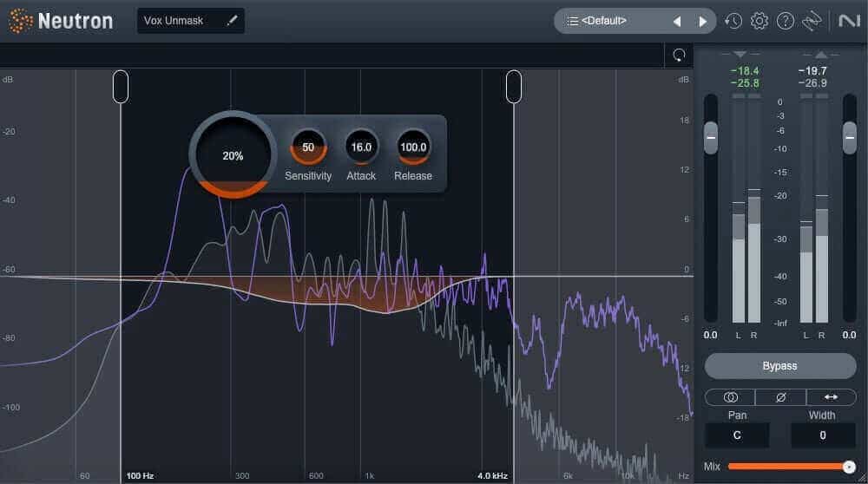The image size is (868, 484).
Task: Toggle phase invert icon
Action: coord(780,397)
